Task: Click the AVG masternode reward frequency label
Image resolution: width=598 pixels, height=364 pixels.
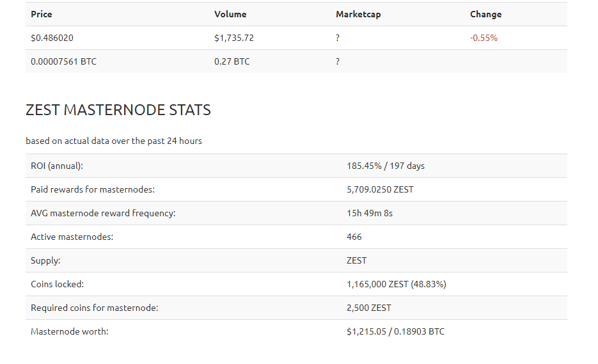Action: click(x=103, y=213)
